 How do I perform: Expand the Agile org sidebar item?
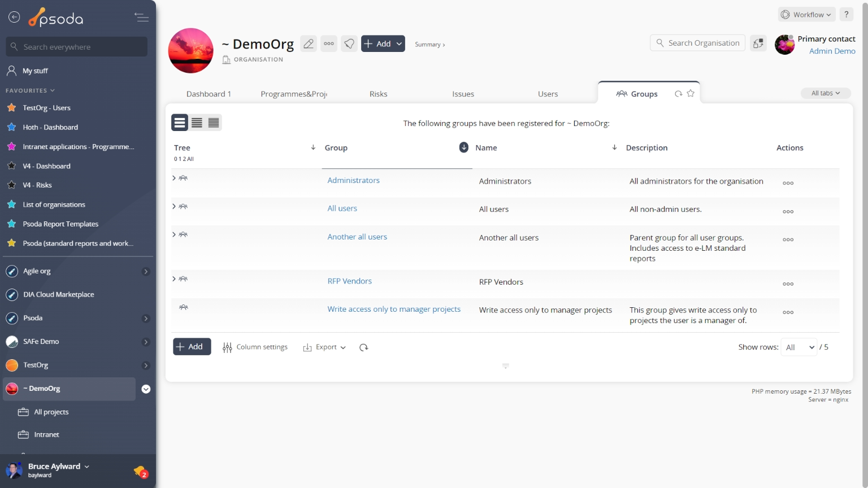146,272
